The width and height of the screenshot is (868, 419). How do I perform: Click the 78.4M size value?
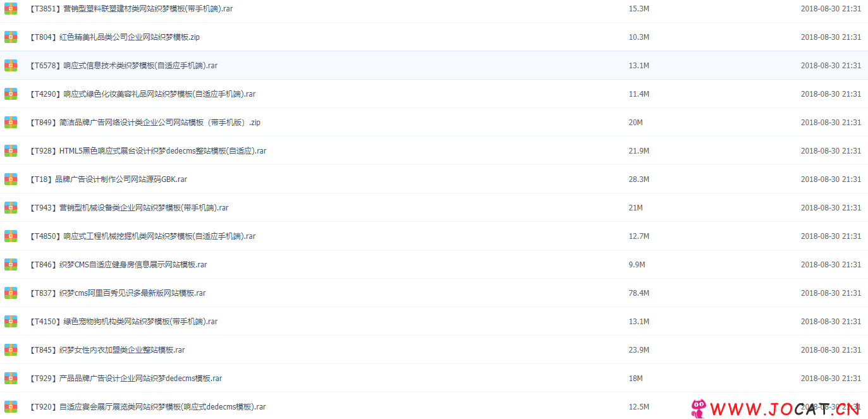pyautogui.click(x=639, y=293)
